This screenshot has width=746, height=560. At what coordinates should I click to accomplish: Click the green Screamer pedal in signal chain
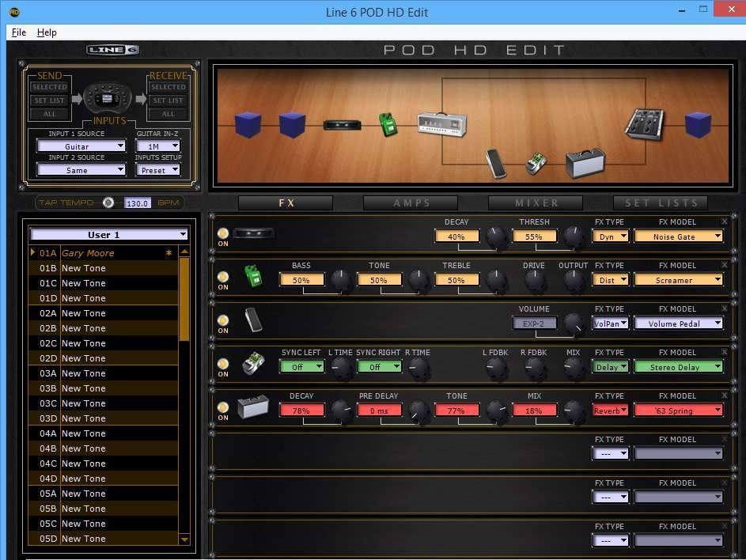[388, 124]
